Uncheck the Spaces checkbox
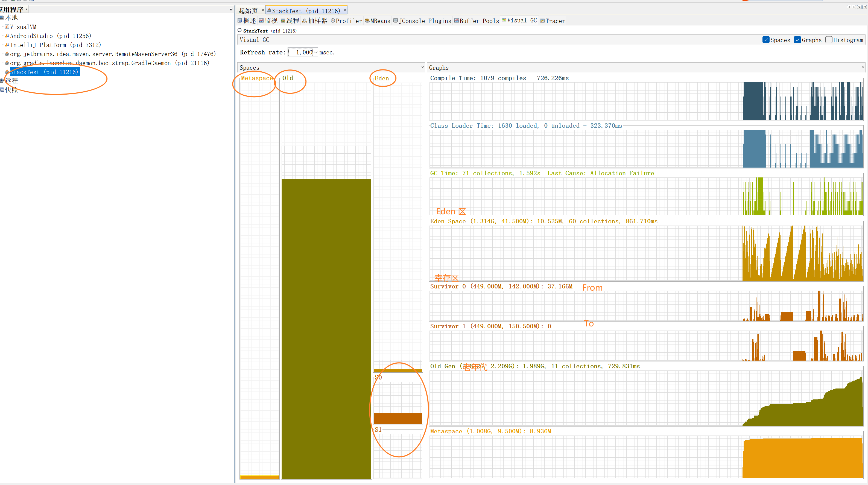This screenshot has width=868, height=485. [x=765, y=40]
